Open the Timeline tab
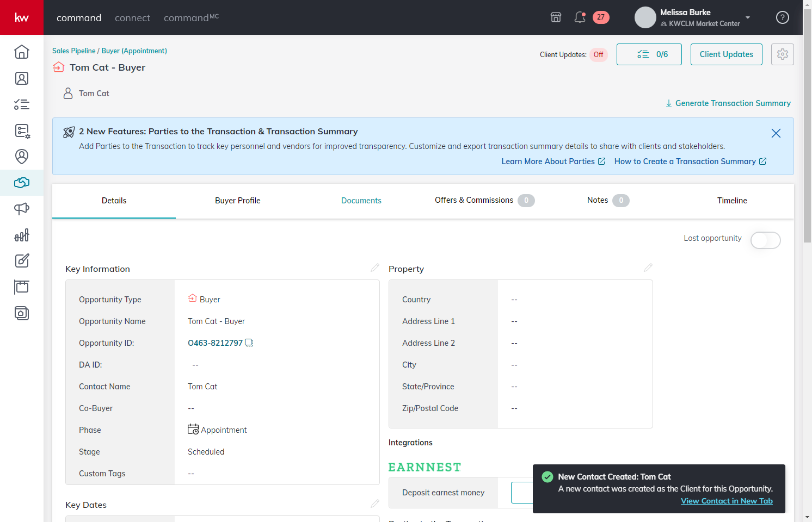Image resolution: width=812 pixels, height=522 pixels. (x=732, y=201)
